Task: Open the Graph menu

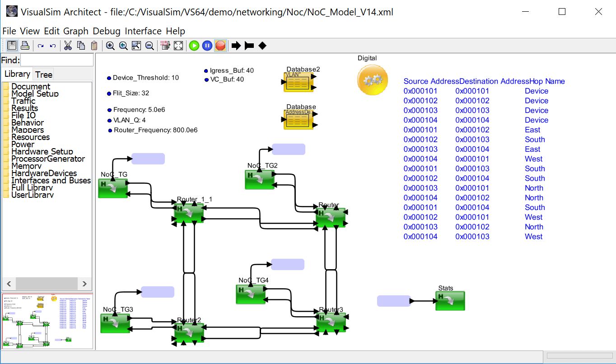Action: [x=76, y=31]
